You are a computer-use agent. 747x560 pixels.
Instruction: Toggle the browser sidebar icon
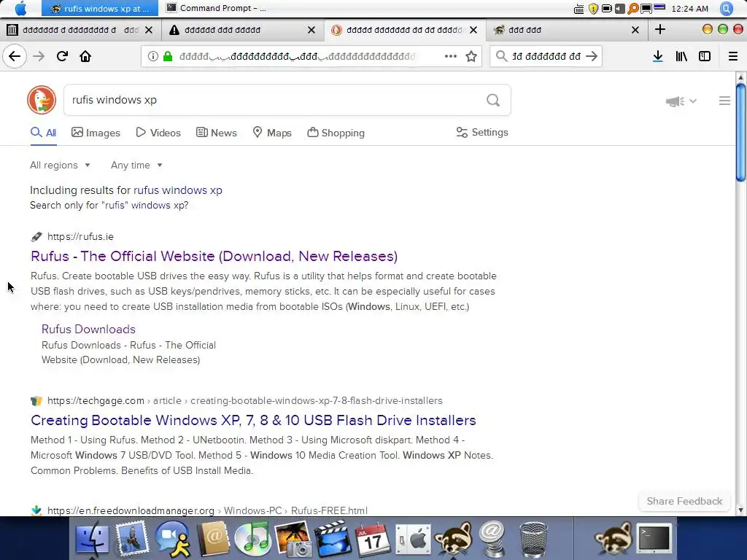click(x=704, y=56)
